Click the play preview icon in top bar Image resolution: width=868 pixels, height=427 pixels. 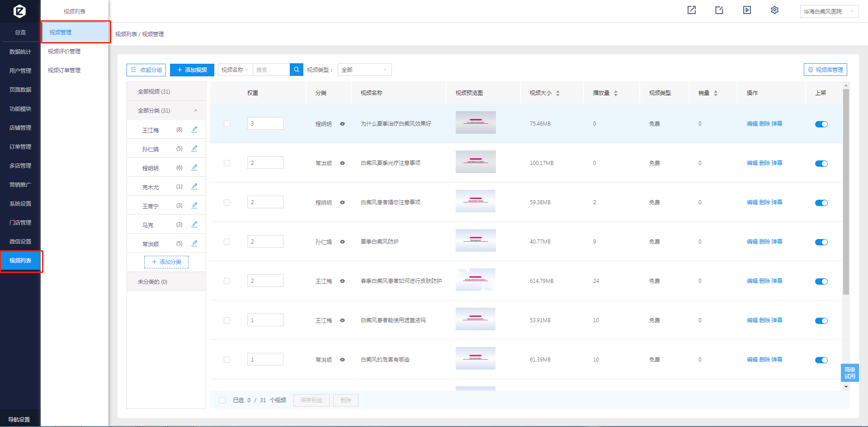coord(747,10)
